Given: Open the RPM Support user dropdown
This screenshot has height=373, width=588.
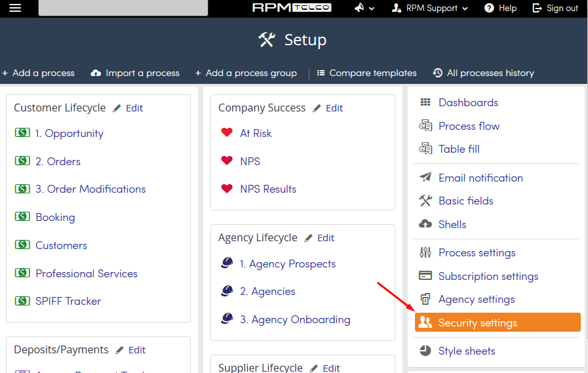Looking at the screenshot, I should click(x=430, y=8).
